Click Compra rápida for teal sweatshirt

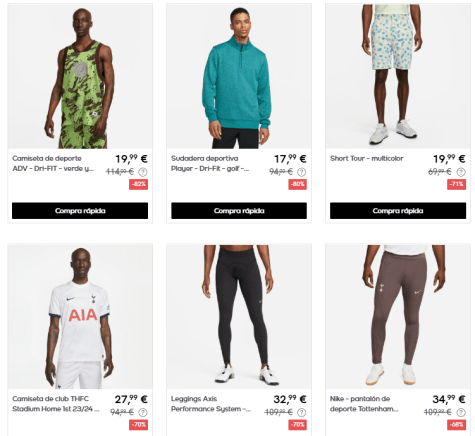point(239,211)
